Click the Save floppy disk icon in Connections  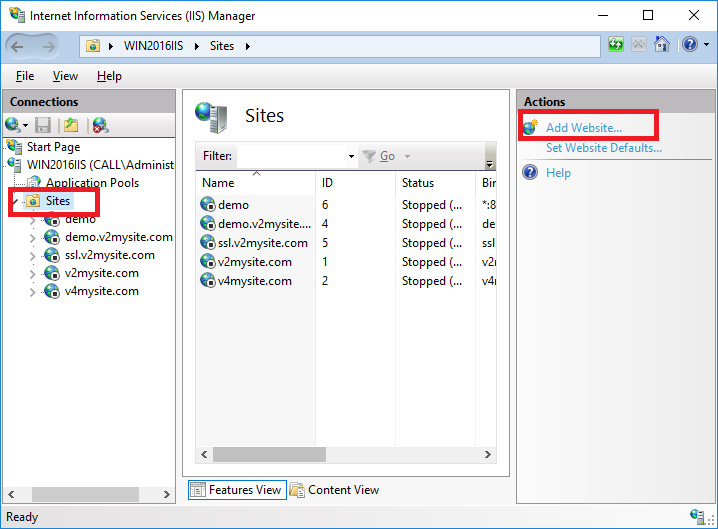pyautogui.click(x=43, y=125)
